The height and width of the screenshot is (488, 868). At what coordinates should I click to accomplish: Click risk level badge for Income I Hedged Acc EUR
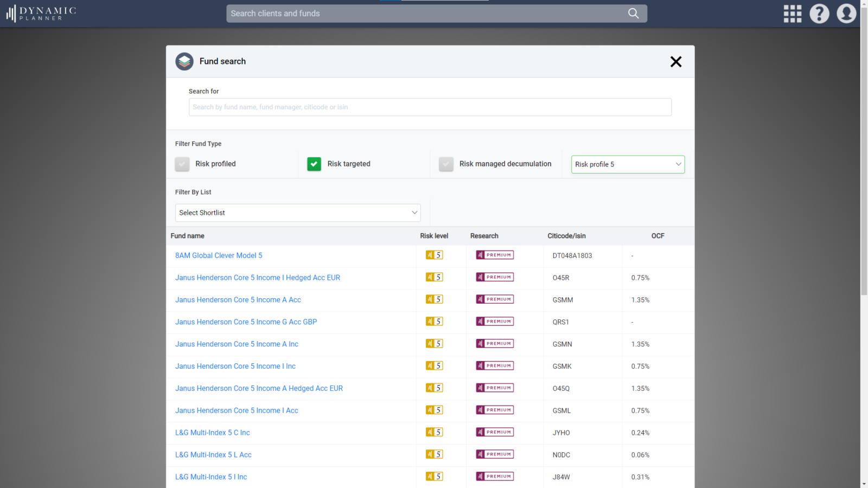435,277
